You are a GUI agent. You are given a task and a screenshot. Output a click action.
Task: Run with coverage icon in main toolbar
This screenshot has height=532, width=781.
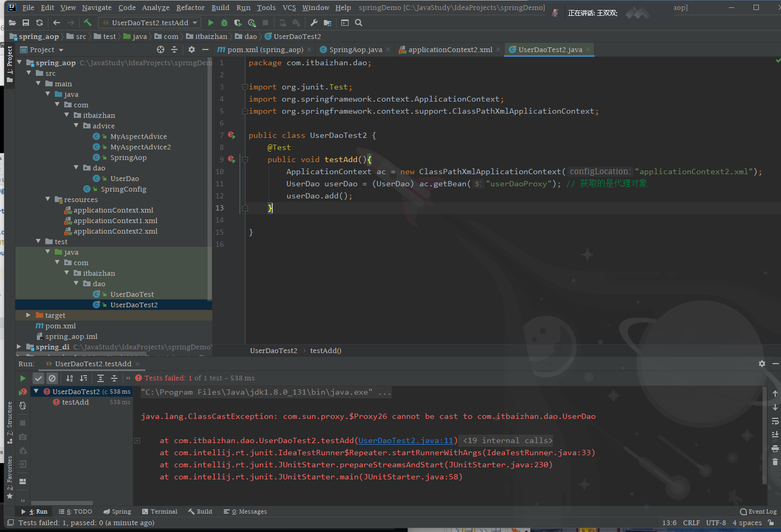pyautogui.click(x=238, y=23)
